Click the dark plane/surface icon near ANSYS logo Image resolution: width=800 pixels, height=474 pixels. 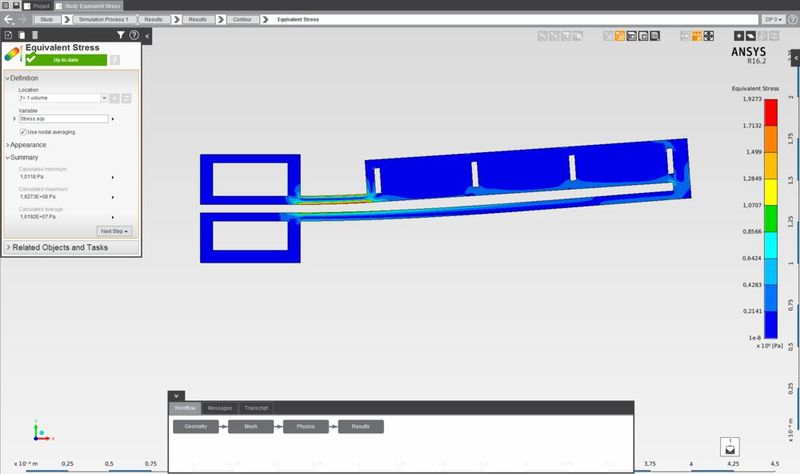(x=751, y=36)
